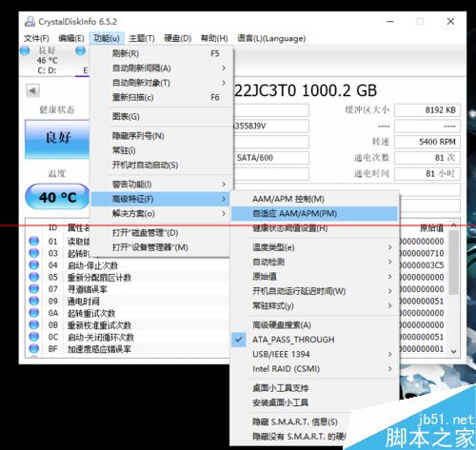Click the blue status dot for attribute 07
This screenshot has height=450, width=476.
coord(34,288)
